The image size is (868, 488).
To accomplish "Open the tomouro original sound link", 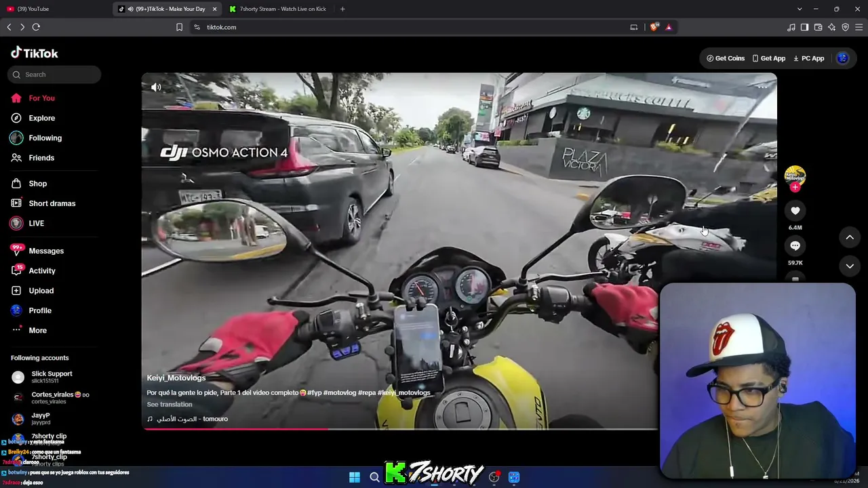I will pos(188,419).
